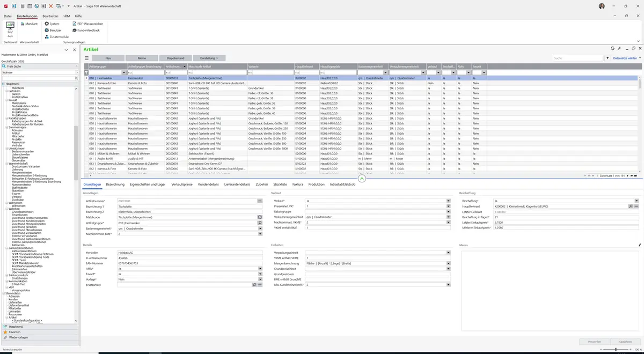Click the Bezeichnung 1 field containing Tischplatte

click(x=189, y=206)
